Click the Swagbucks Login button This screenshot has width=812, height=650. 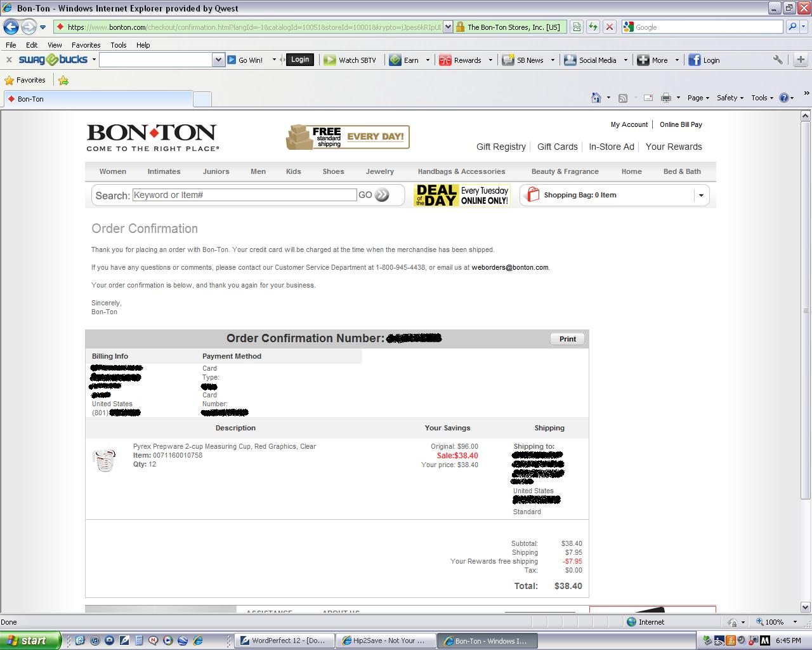point(300,60)
